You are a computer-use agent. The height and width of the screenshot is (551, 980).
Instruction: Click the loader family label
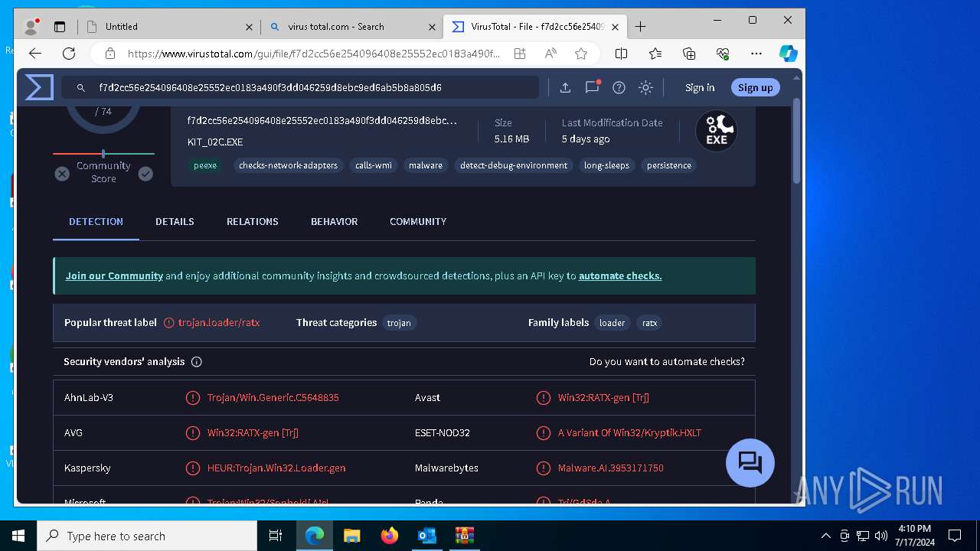(x=612, y=323)
